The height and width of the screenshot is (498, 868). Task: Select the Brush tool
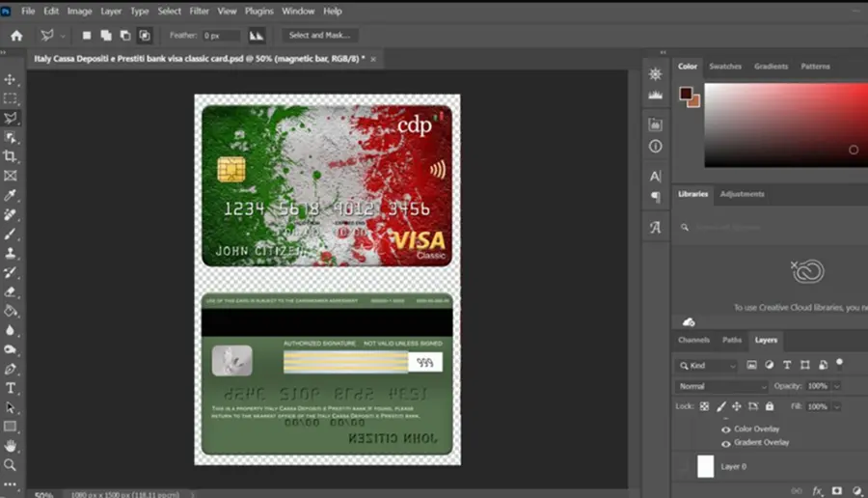tap(10, 234)
